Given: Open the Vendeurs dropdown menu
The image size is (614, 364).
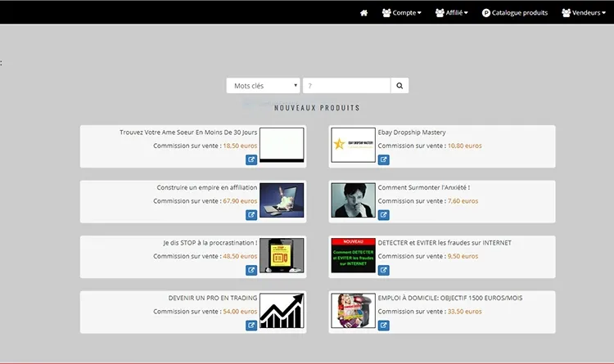Looking at the screenshot, I should pos(584,12).
